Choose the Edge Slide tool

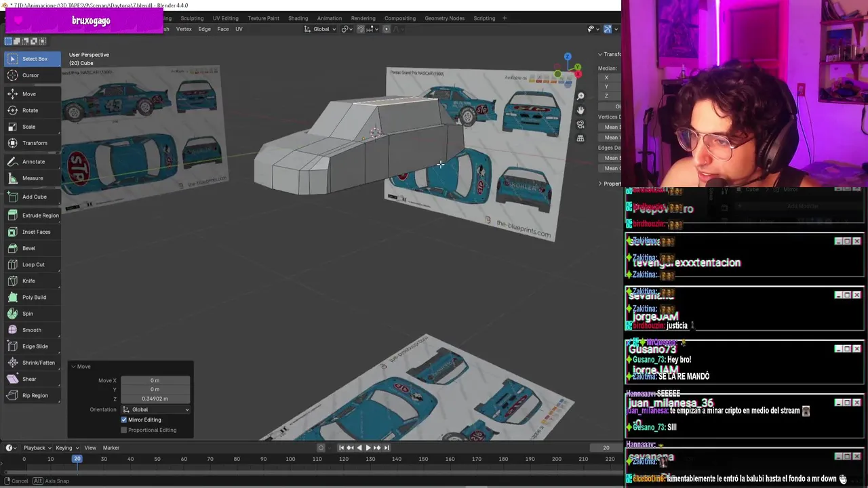pyautogui.click(x=33, y=346)
